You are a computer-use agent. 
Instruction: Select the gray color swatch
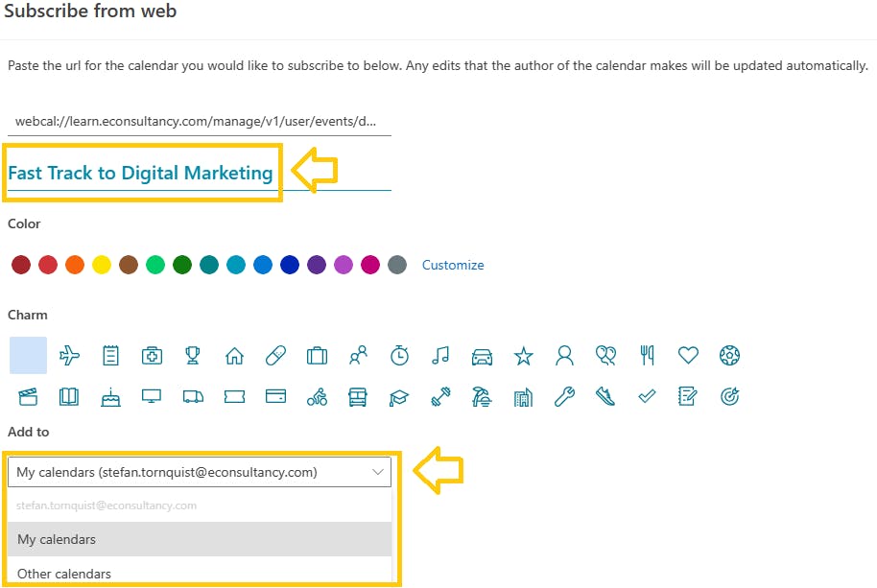click(x=397, y=265)
